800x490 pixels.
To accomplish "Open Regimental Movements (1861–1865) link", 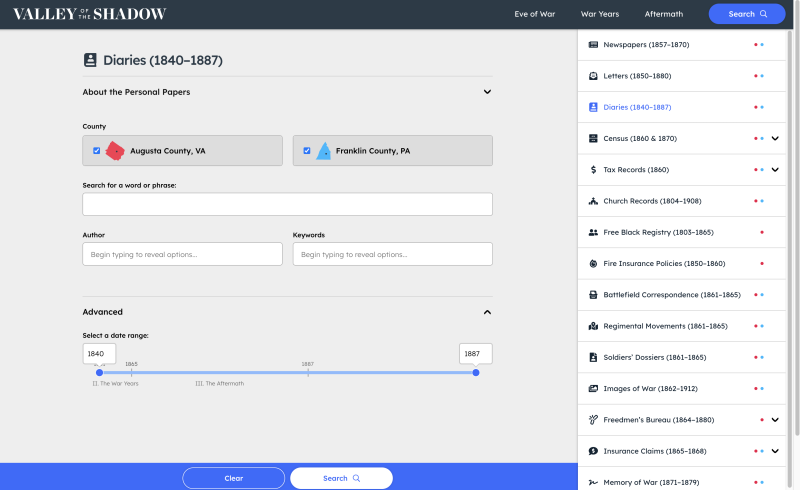I will [x=665, y=326].
